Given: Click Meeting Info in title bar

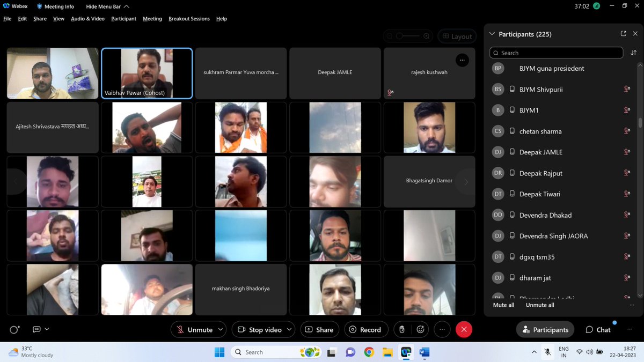Looking at the screenshot, I should (55, 6).
